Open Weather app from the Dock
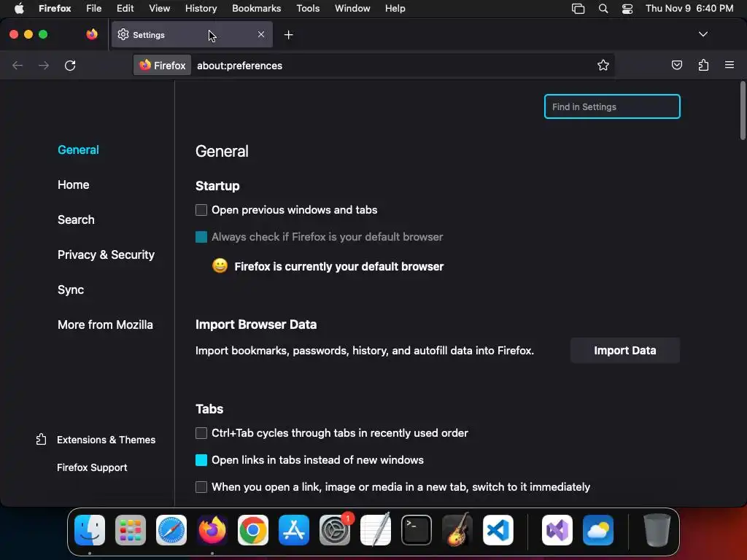747x560 pixels. [598, 530]
